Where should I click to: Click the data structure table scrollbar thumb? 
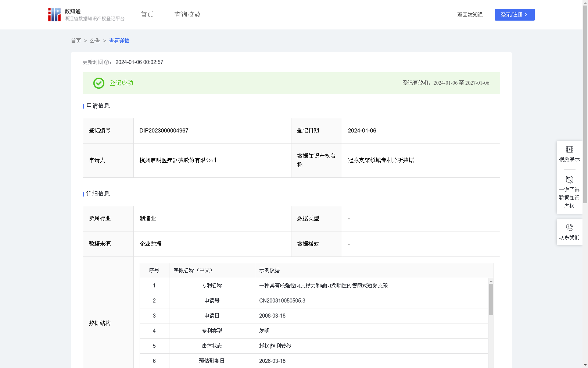coord(491,299)
